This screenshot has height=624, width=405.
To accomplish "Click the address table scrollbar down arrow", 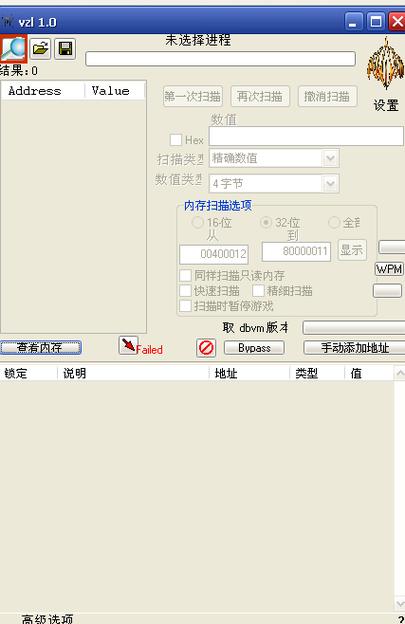I will pyautogui.click(x=399, y=603).
